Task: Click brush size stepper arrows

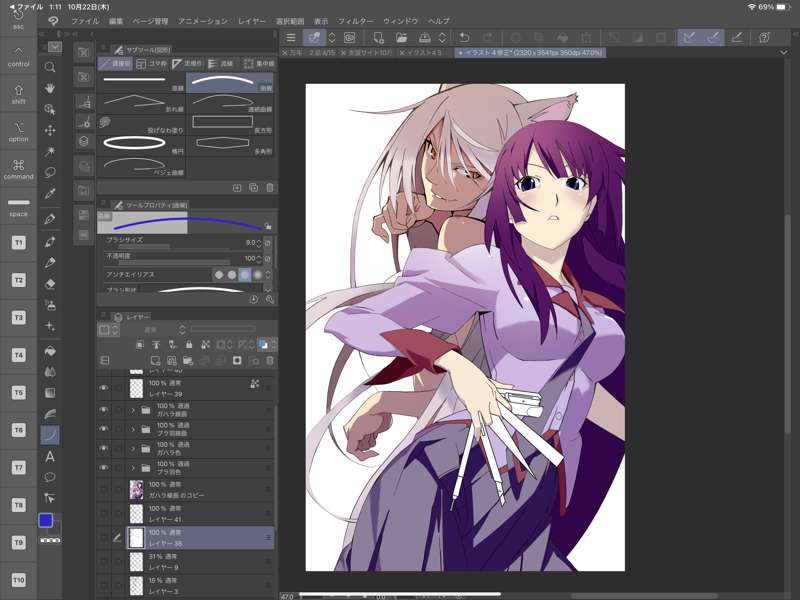Action: (x=259, y=243)
